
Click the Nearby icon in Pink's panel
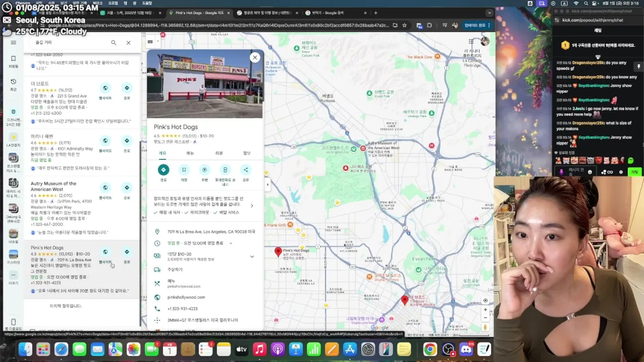204,170
